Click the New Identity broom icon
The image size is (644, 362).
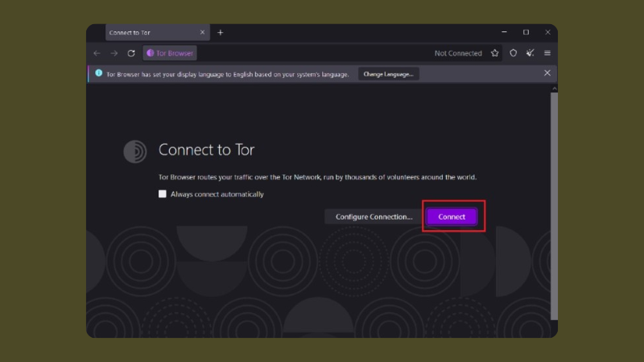[x=530, y=53]
